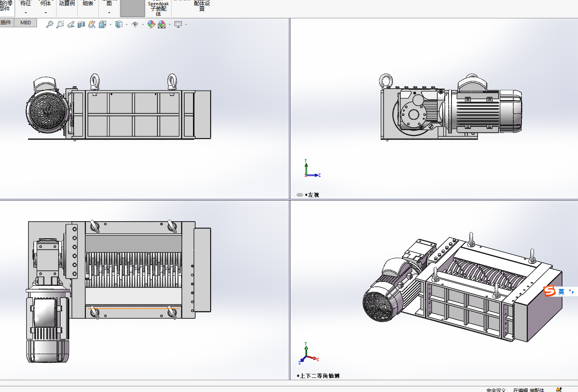Screen dimensions: 578x392
Task: Expand the Apply Scene dropdown arrow
Action: pyautogui.click(x=170, y=25)
